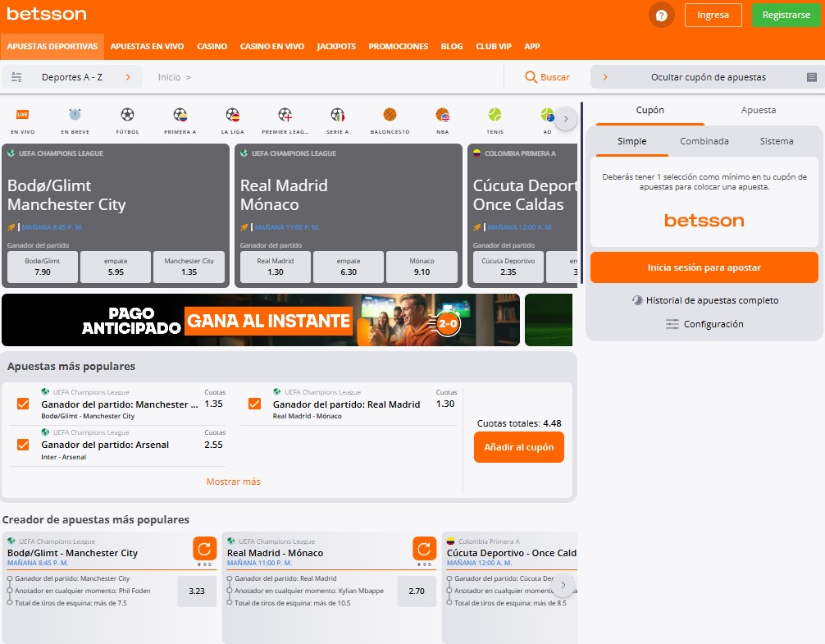Select the Sistema bet type tab
Viewport: 825px width, 644px height.
coord(777,141)
